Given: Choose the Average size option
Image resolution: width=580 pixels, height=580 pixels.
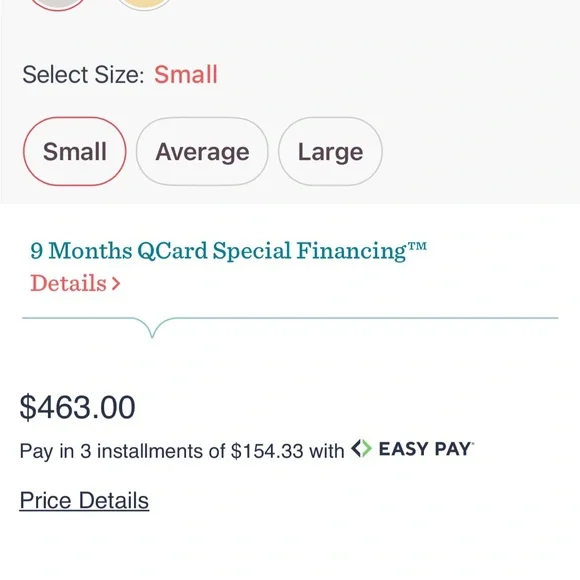Looking at the screenshot, I should [x=202, y=151].
